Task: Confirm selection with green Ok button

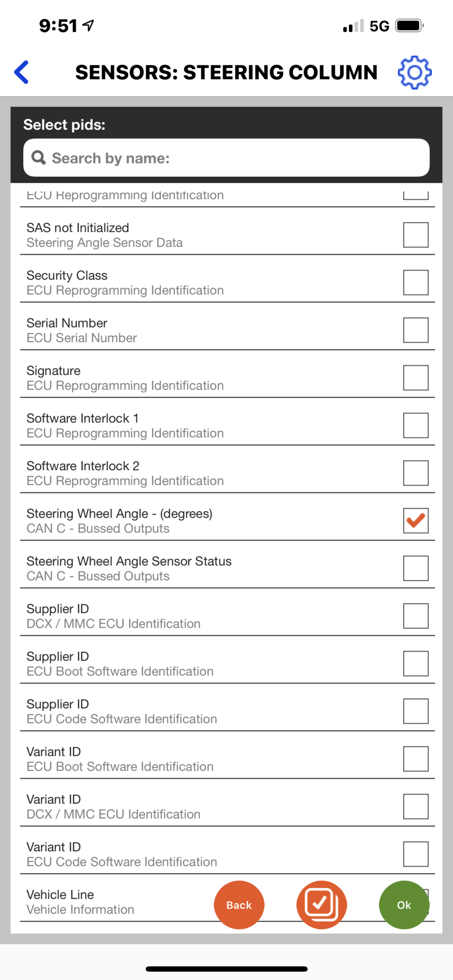Action: click(x=404, y=905)
